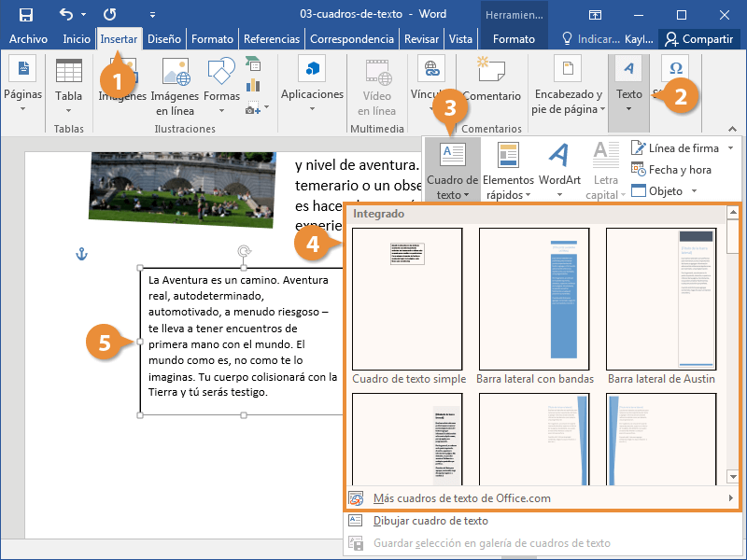This screenshot has height=560, width=747.
Task: Click the rotate handle above text box
Action: coord(244,251)
